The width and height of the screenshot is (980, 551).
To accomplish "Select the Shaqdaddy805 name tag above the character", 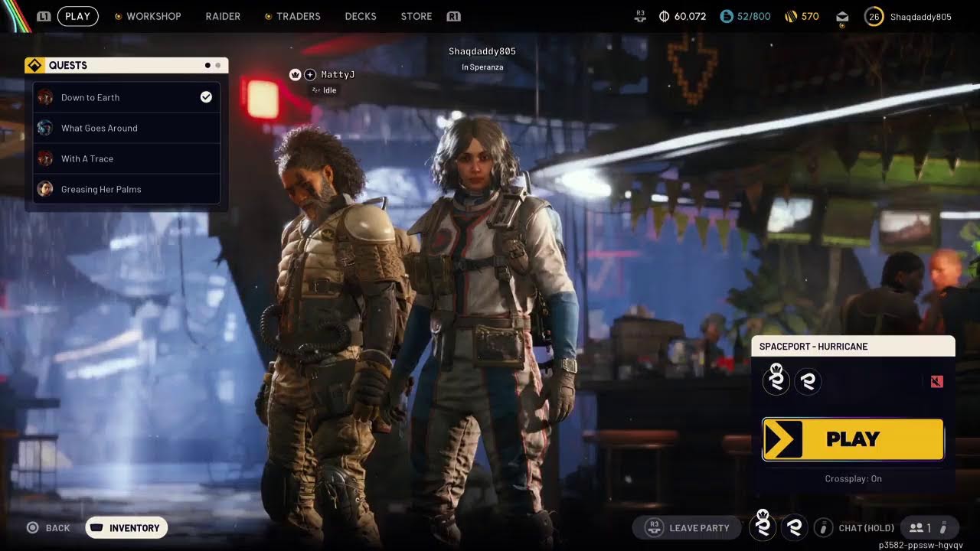I will [482, 51].
